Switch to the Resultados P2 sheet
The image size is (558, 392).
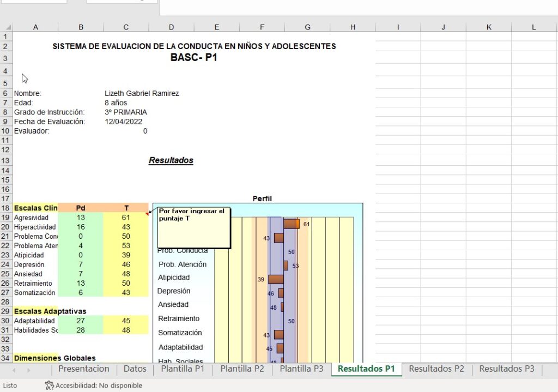tap(436, 369)
